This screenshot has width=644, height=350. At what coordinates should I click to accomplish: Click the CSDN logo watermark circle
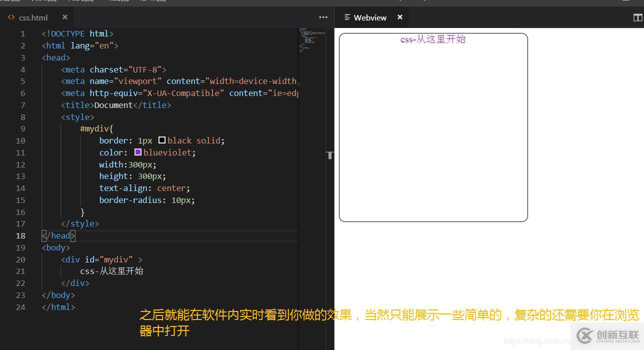584,334
